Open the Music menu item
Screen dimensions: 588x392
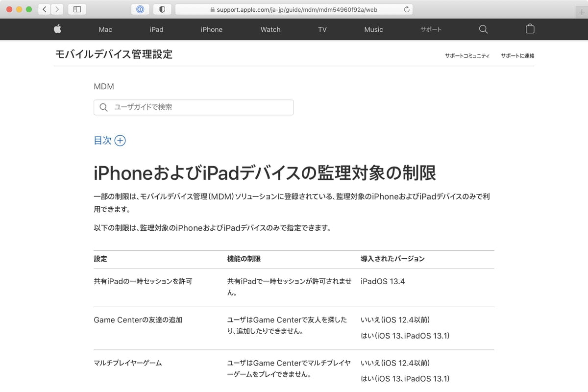coord(373,29)
